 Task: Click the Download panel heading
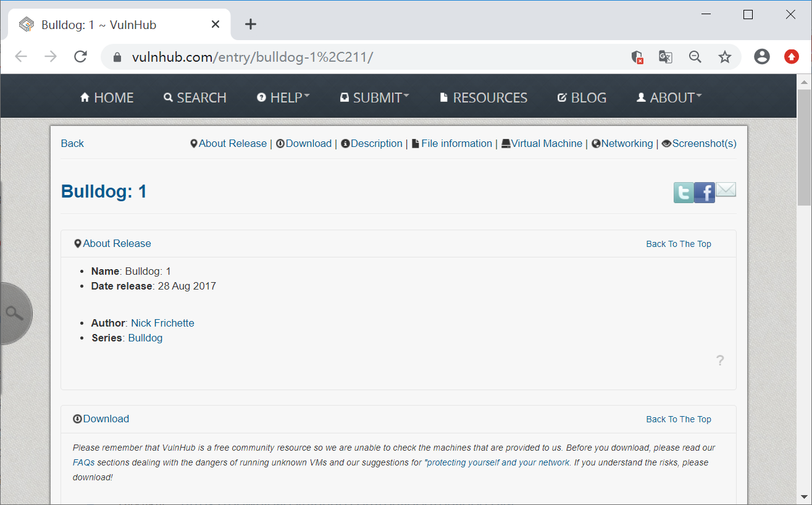point(101,419)
